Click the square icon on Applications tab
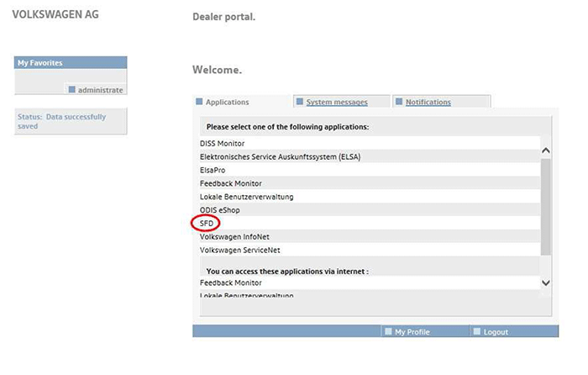Screen dimensions: 588x375 200,102
